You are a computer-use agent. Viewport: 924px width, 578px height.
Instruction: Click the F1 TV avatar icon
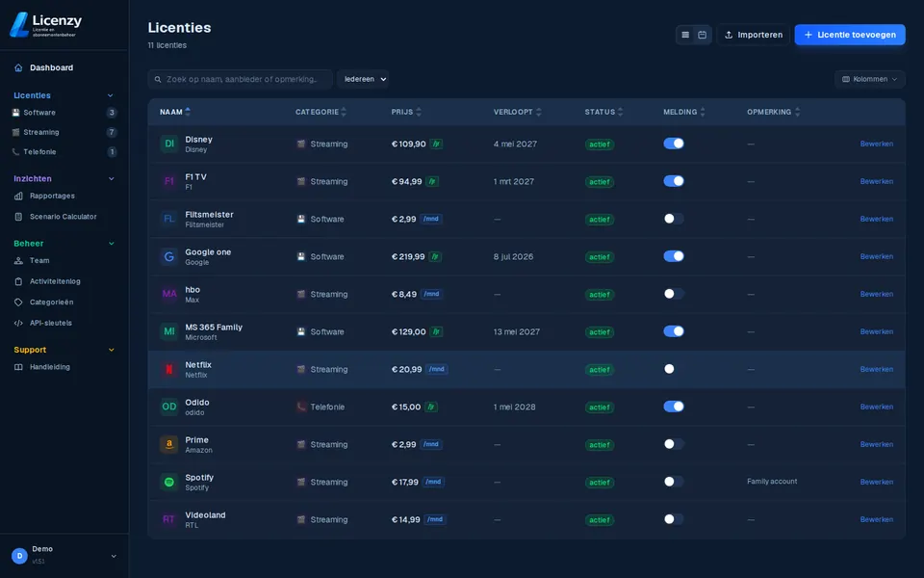tap(169, 182)
